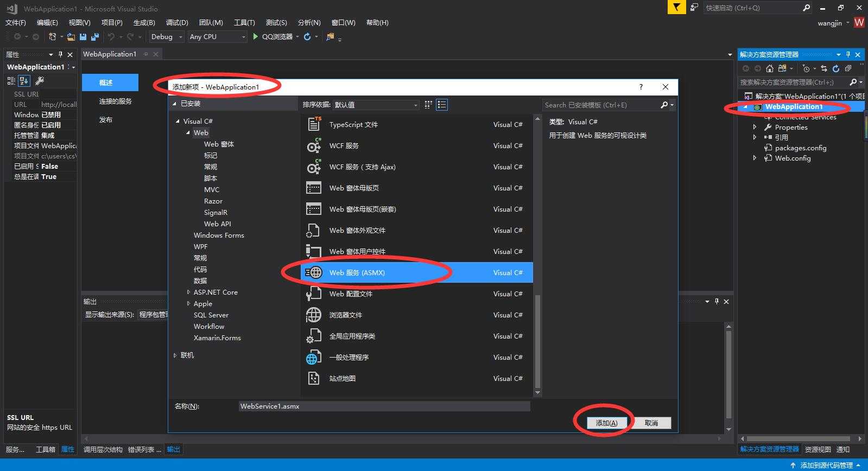The image size is (868, 471).
Task: Click the yellow notifications flag icon
Action: 676,8
